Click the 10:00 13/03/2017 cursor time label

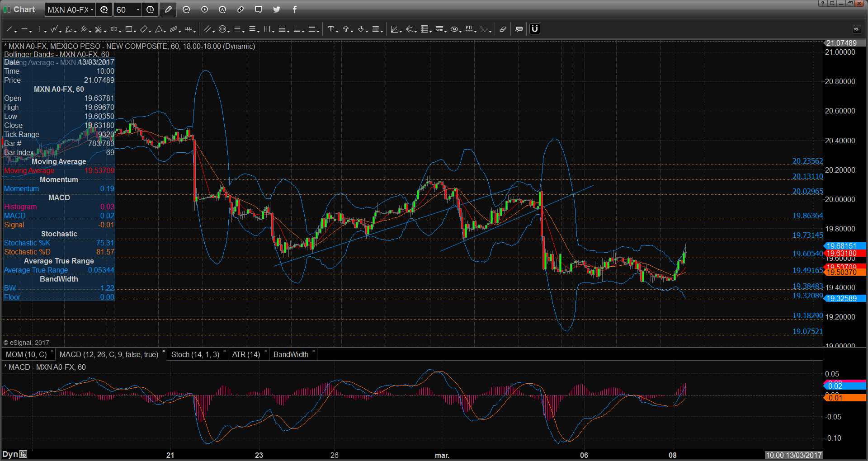pos(793,455)
